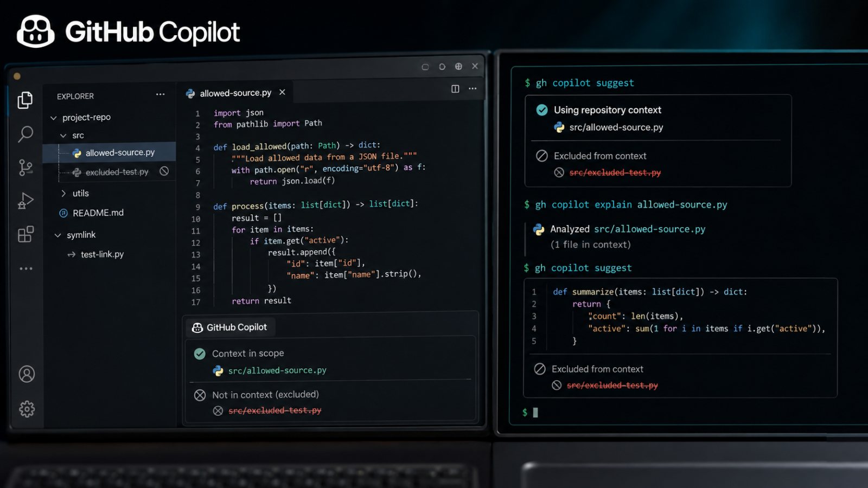The image size is (868, 488).
Task: Click 'gh copilot explain allowed-source.py' command text
Action: pos(631,204)
